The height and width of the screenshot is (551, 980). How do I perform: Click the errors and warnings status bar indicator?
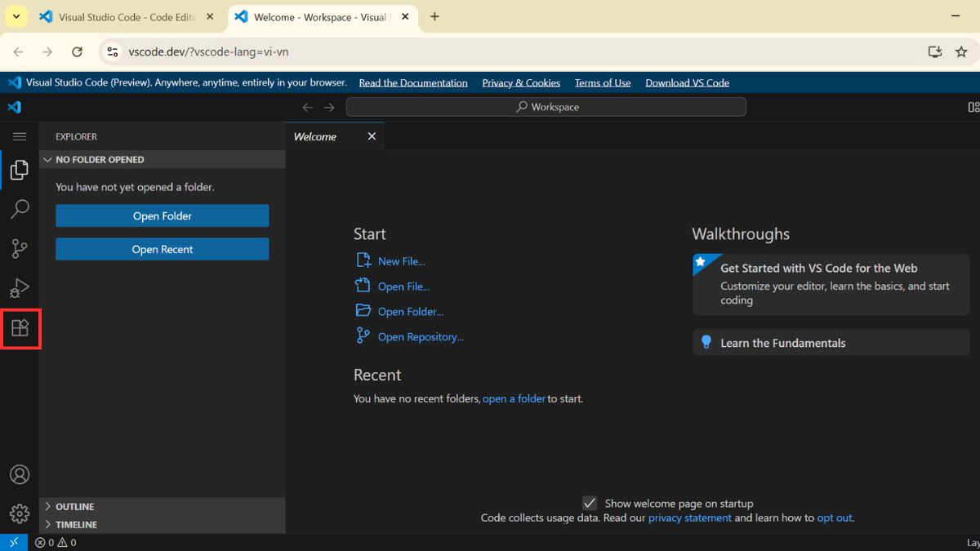(x=55, y=542)
